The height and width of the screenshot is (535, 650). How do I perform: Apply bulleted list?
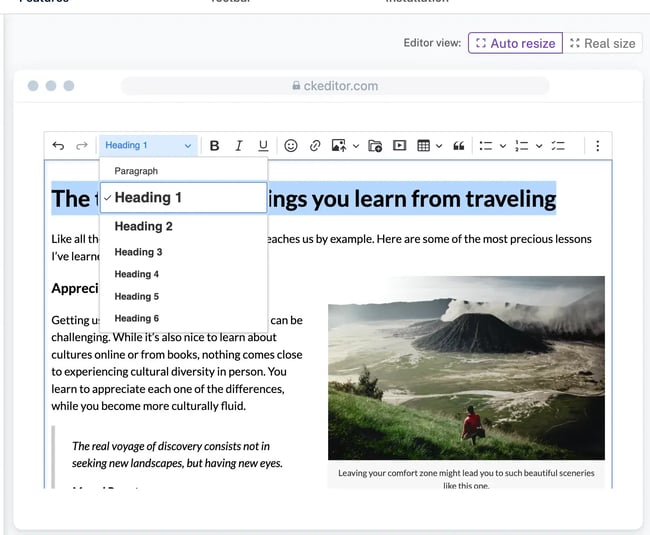485,145
